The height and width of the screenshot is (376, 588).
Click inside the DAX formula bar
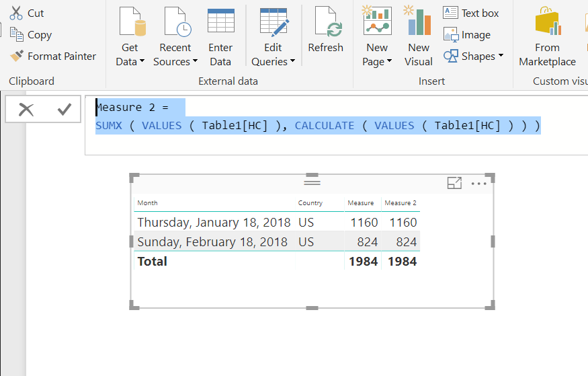[x=337, y=125]
